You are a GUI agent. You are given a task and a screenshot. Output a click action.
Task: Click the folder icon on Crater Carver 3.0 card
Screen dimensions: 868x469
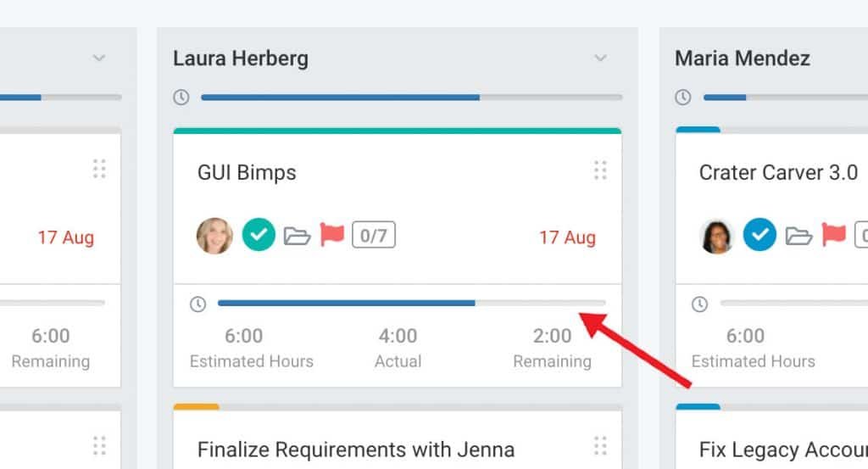tap(798, 236)
